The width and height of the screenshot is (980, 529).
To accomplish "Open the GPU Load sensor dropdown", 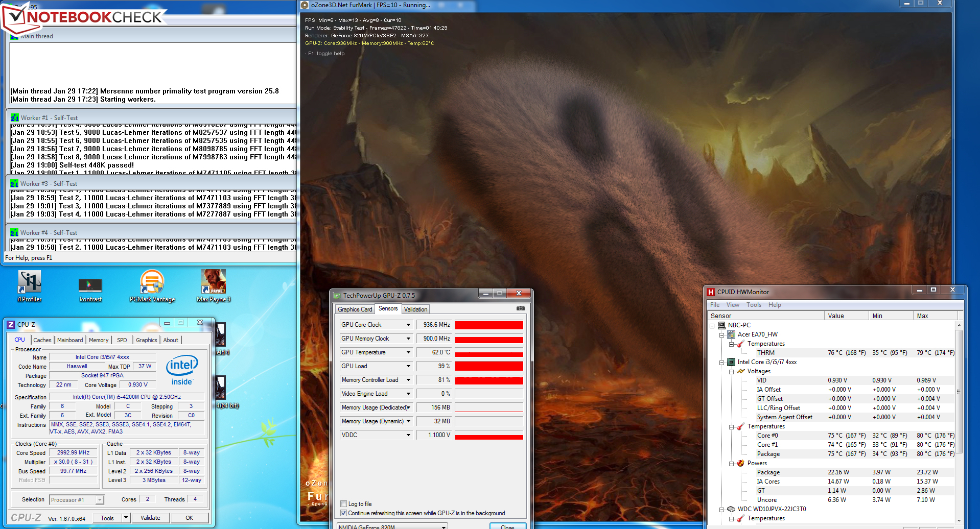I will 408,366.
